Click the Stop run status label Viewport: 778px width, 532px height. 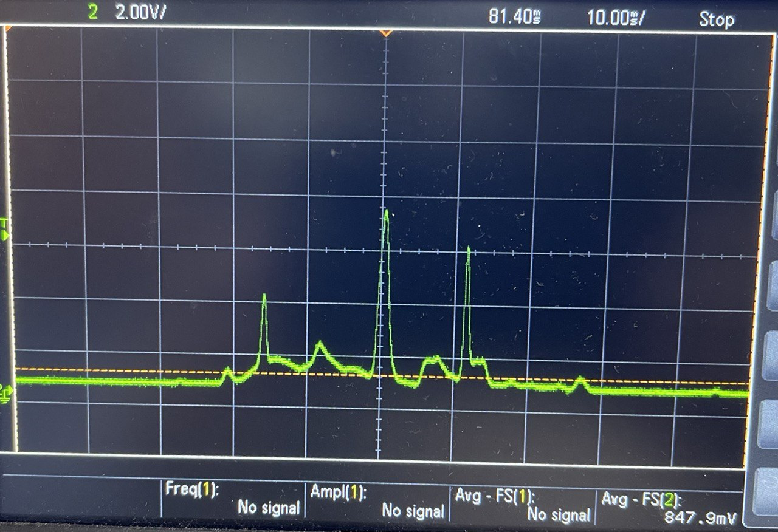click(716, 19)
